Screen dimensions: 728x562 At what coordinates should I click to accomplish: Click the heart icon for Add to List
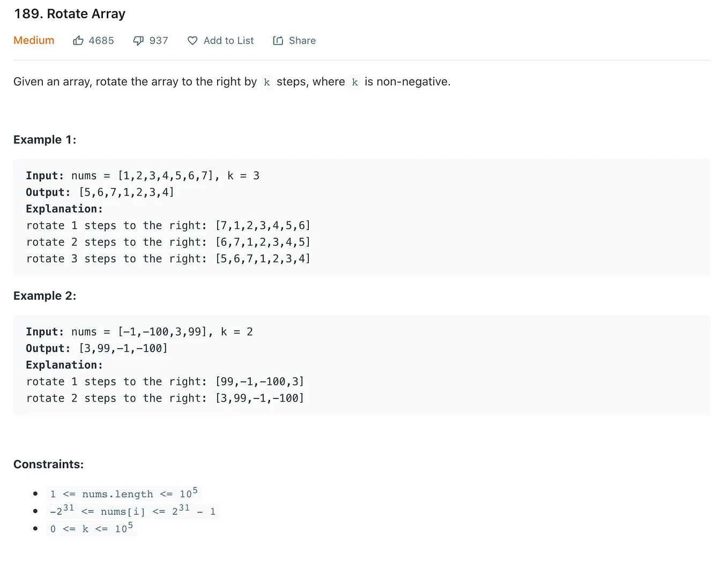[192, 41]
